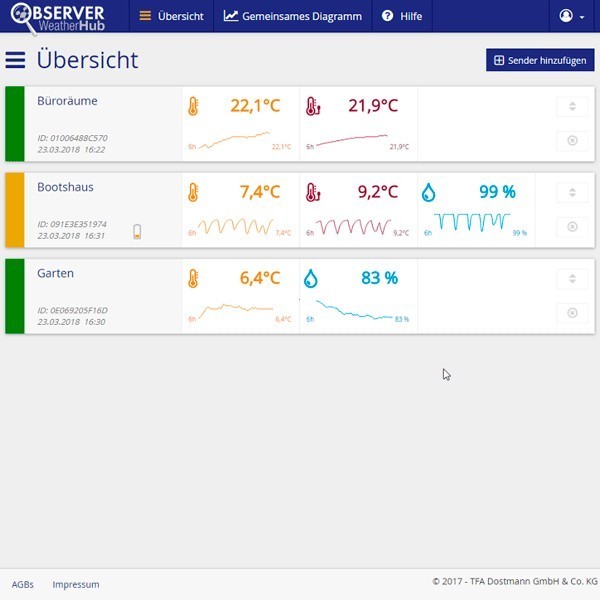This screenshot has width=600, height=600.
Task: Reorder the Bootshaus sensor using the sort arrows
Action: click(x=572, y=192)
